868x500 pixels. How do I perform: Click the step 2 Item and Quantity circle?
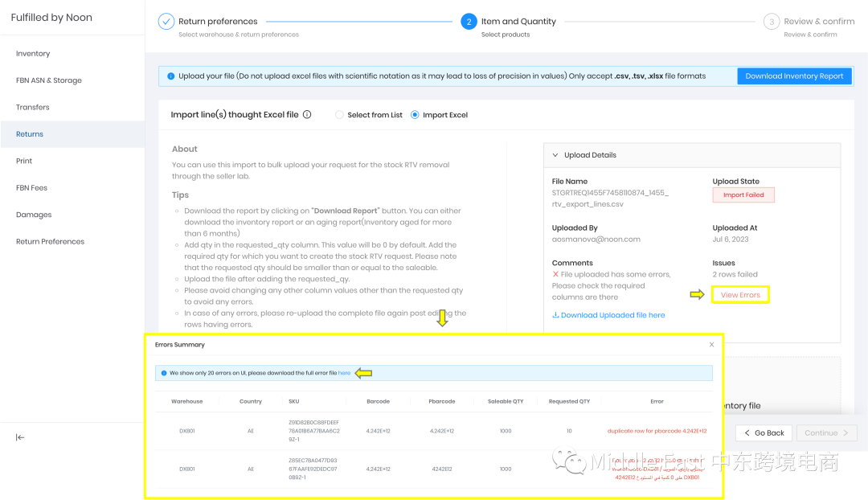[469, 22]
